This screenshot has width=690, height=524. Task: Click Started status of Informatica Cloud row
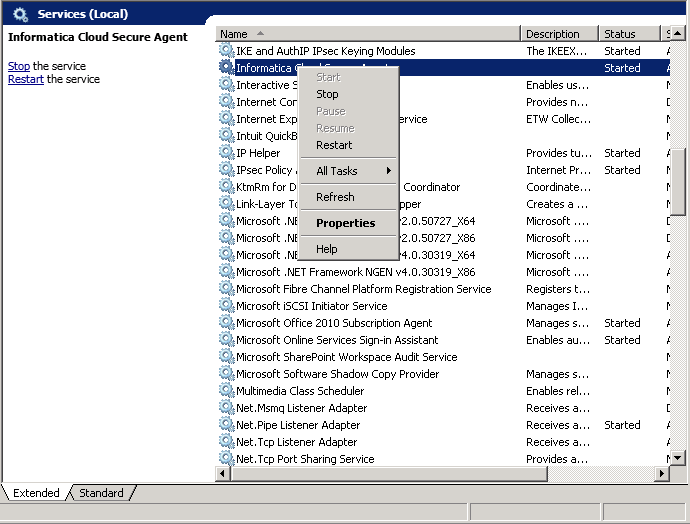622,68
